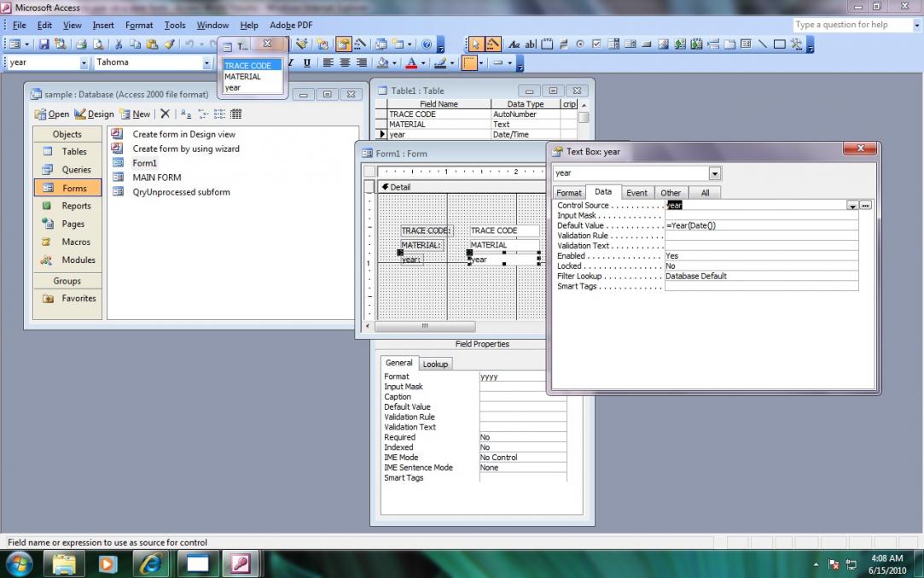The image size is (924, 578).
Task: Select the Command Button toolbox tool
Action: (646, 44)
